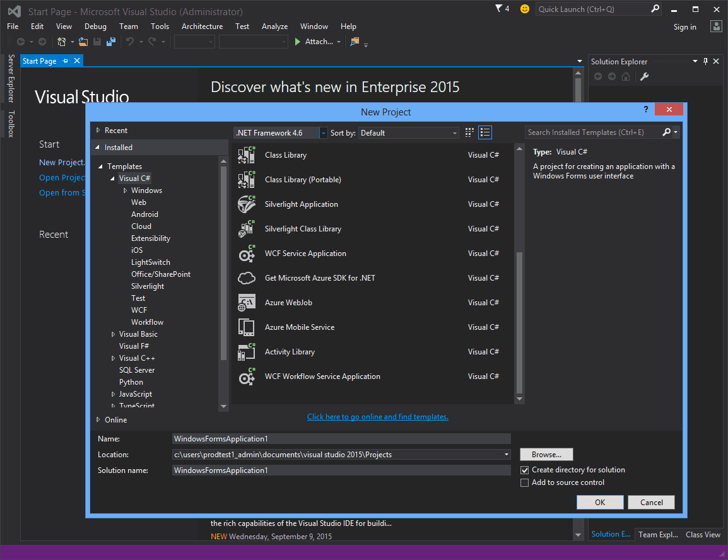Expand the Visual C++ tree node
728x560 pixels.
click(x=113, y=358)
